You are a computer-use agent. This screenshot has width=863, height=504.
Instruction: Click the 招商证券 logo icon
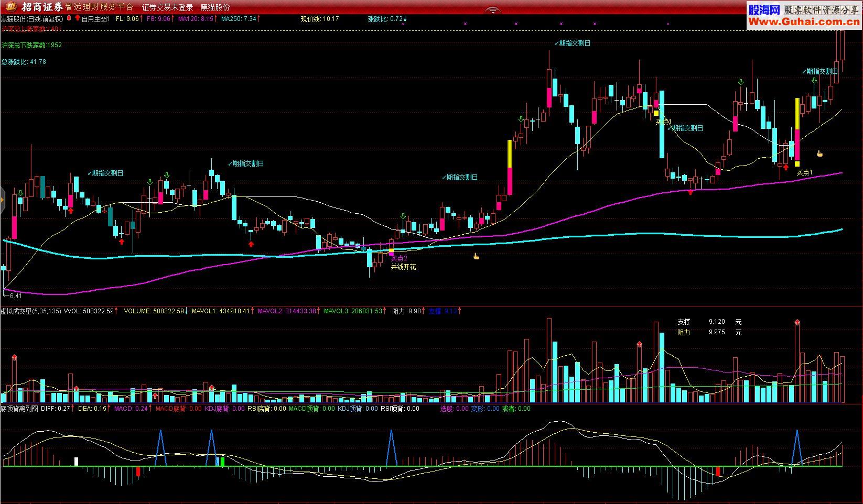click(10, 7)
